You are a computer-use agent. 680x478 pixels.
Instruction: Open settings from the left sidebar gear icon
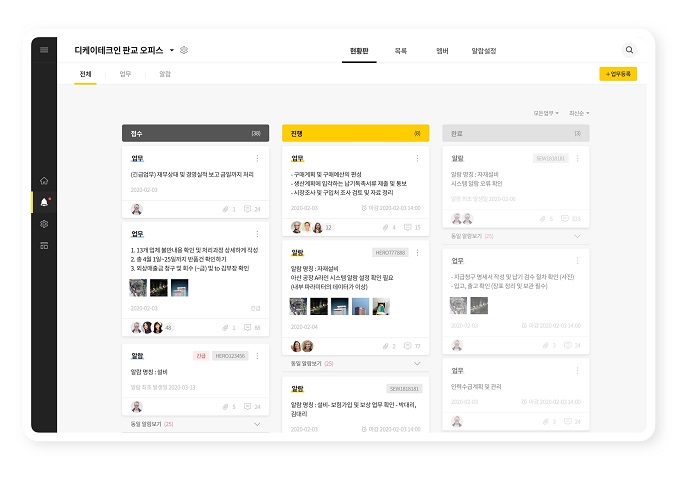[x=44, y=224]
